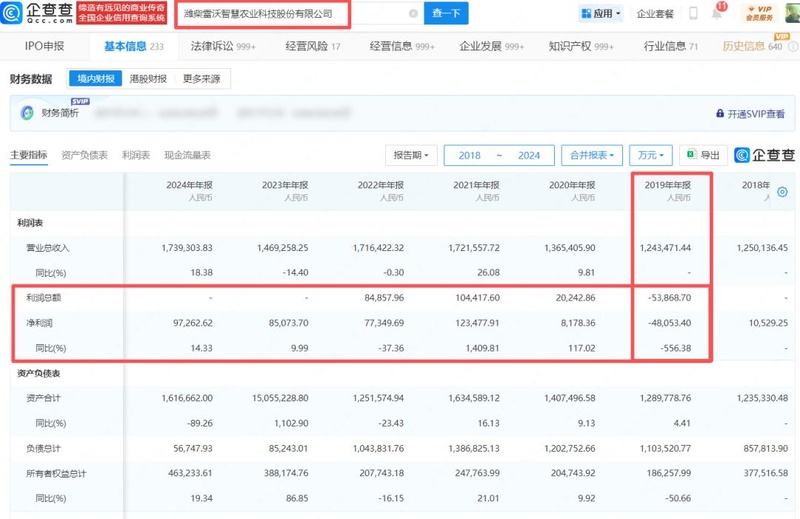Click the 开通SVIP查看 link
The image size is (800, 519).
(750, 114)
